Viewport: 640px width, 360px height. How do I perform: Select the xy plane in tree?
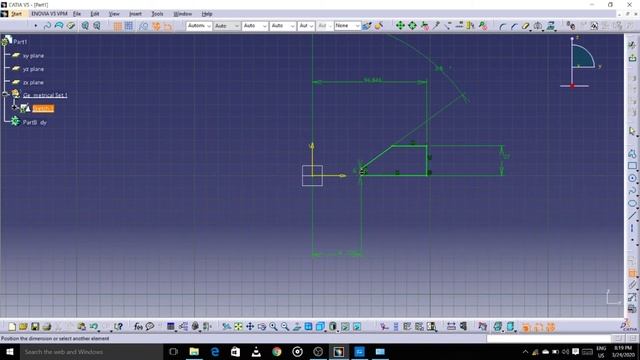[x=33, y=56]
